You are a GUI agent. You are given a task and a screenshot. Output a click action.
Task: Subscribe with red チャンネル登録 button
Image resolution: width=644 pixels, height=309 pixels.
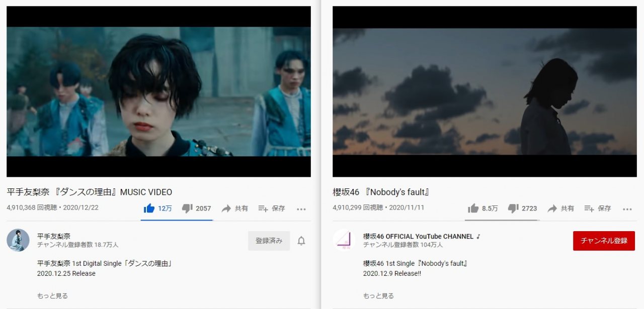(604, 241)
